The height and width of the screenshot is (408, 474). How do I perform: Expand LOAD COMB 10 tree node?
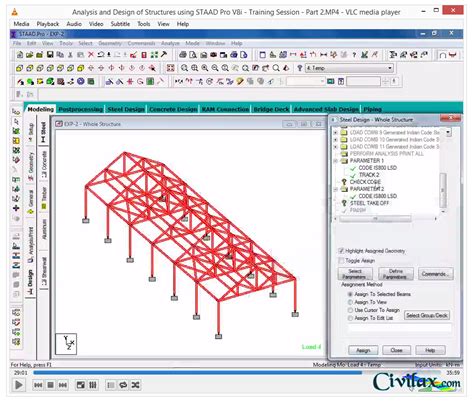tap(335, 140)
